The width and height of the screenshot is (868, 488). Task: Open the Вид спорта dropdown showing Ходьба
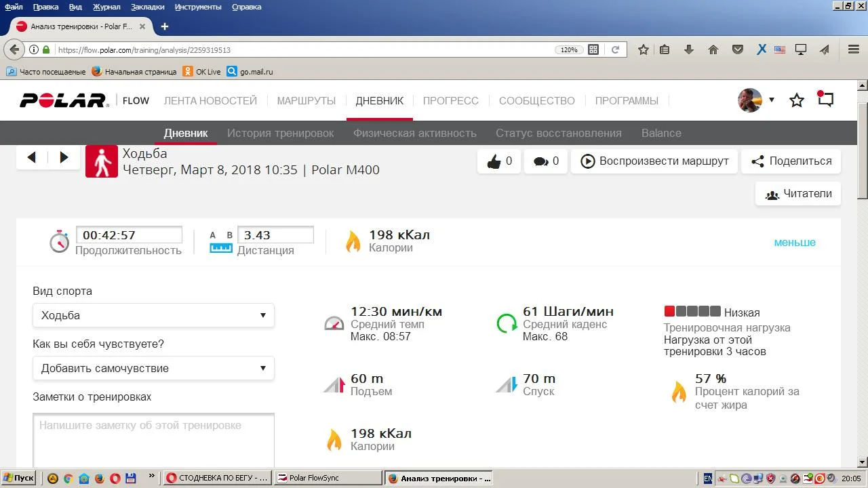coord(153,315)
